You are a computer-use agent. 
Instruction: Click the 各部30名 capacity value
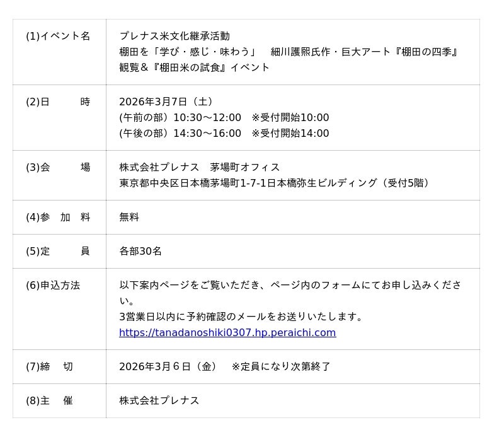(140, 252)
